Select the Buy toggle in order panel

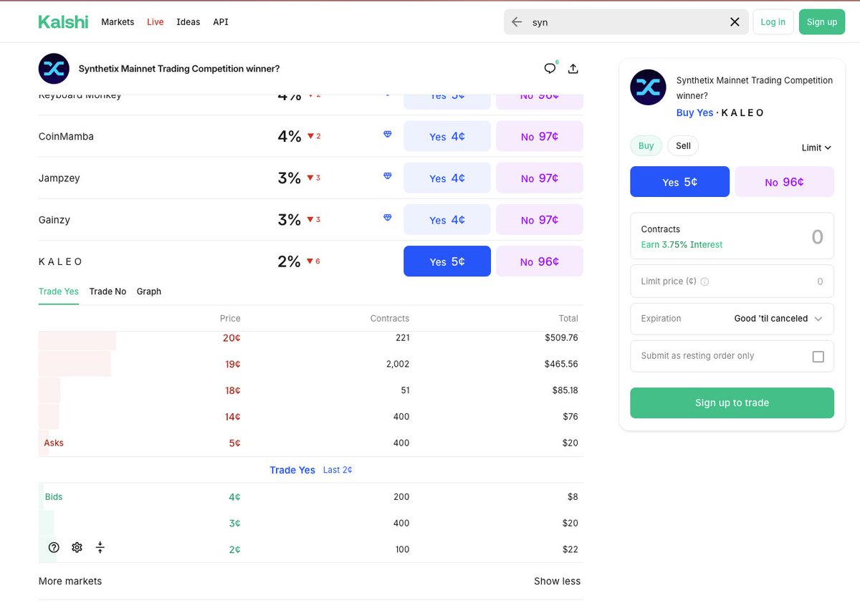(646, 146)
